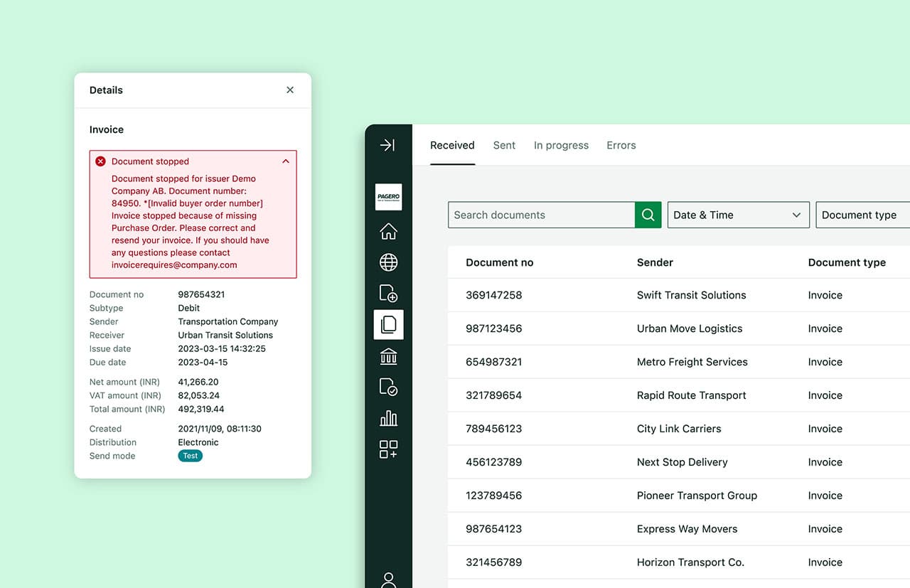Click document no value 987654321 in Details
This screenshot has height=588, width=910.
click(x=201, y=294)
